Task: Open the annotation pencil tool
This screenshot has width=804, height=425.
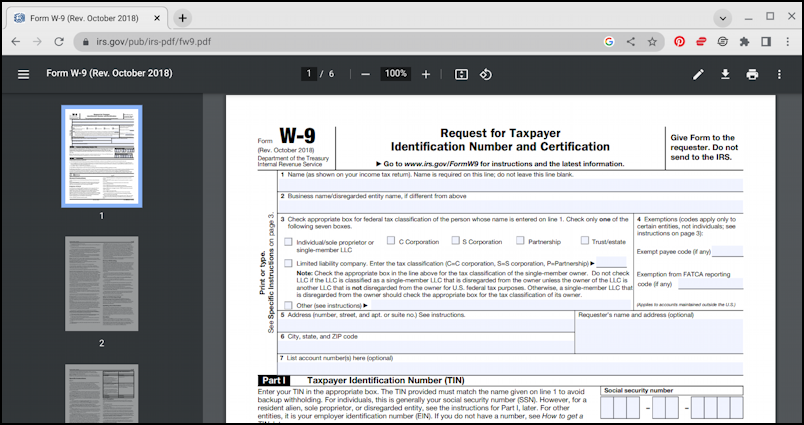Action: pos(699,74)
